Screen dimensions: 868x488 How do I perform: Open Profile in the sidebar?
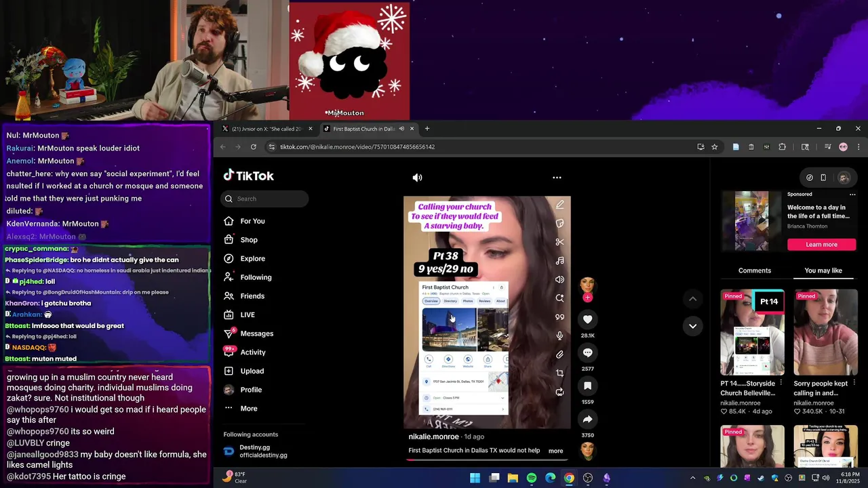[x=251, y=390]
